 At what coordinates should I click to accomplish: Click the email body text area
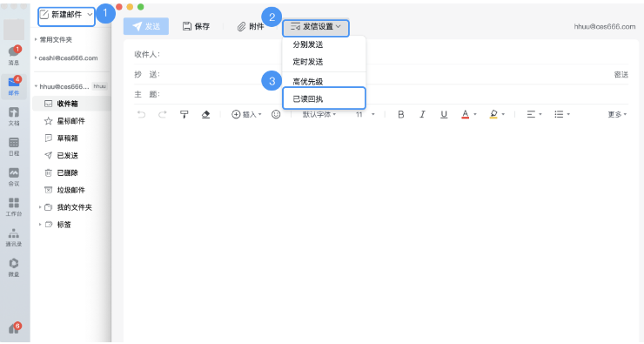coord(381,233)
